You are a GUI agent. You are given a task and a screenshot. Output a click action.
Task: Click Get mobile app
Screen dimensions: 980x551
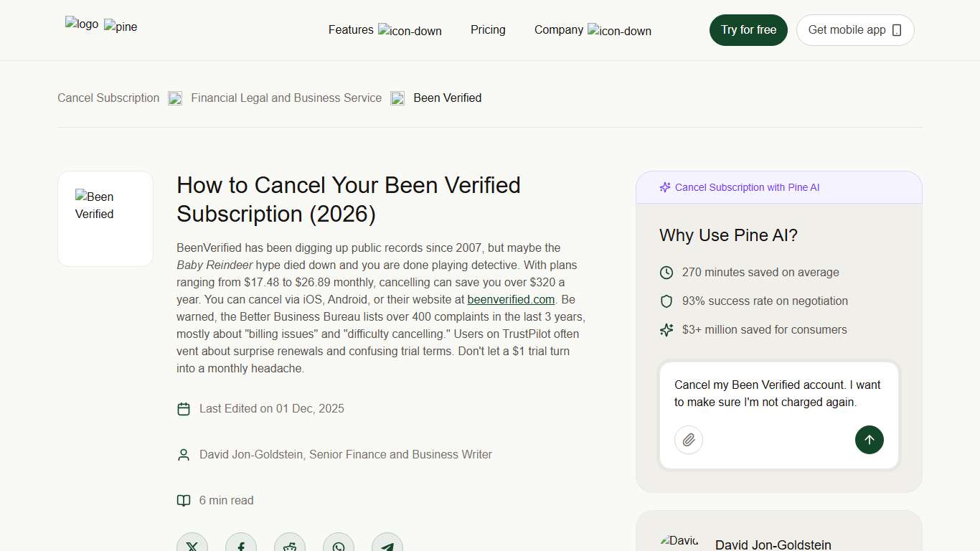(854, 29)
